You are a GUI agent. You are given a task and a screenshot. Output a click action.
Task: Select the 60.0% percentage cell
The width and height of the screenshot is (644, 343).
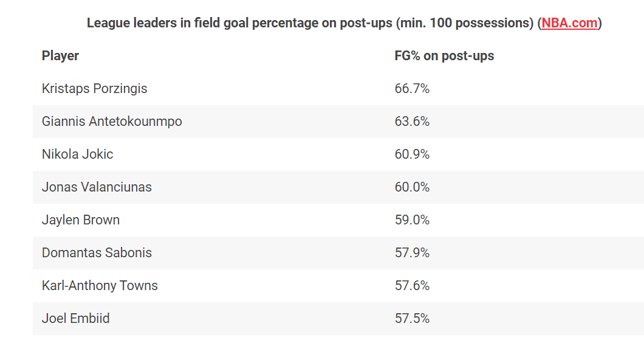tap(412, 187)
